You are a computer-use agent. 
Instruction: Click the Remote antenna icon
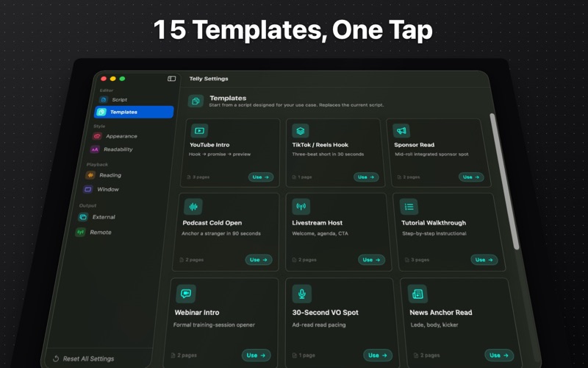click(80, 233)
